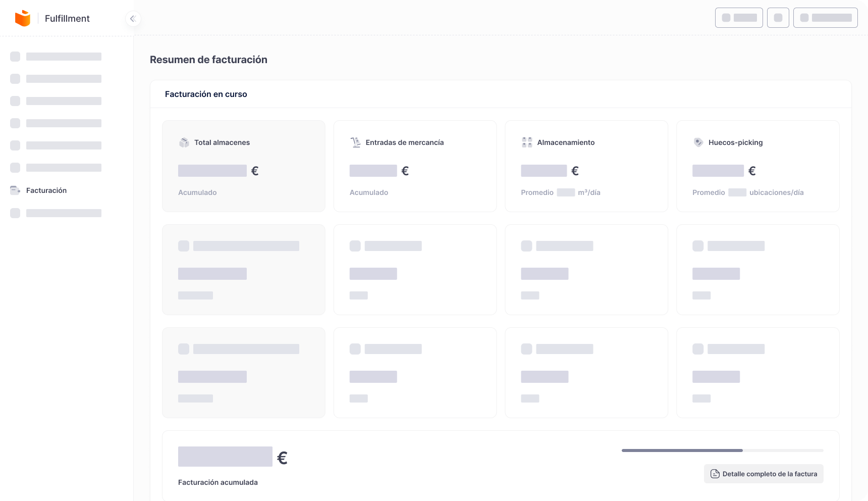Click the Fulfillment app name text
The height and width of the screenshot is (501, 868).
(67, 19)
